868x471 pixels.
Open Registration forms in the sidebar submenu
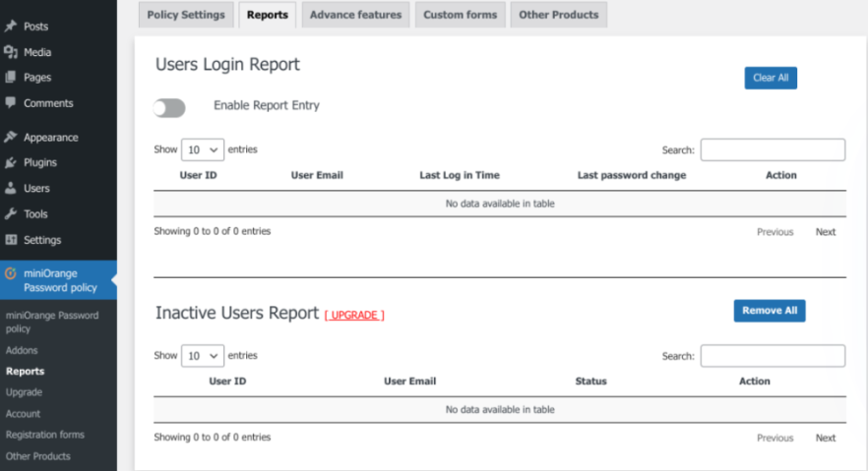click(45, 435)
